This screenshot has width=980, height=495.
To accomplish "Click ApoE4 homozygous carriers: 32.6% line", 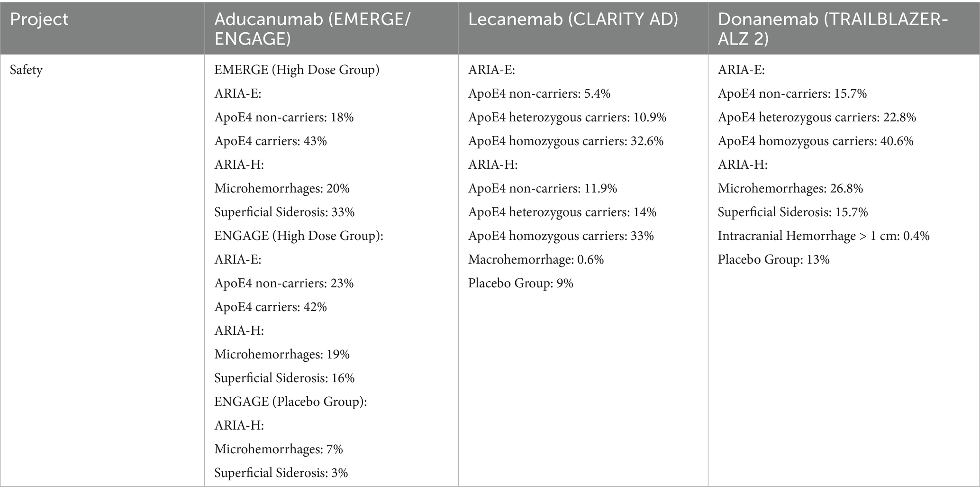I will (x=566, y=141).
